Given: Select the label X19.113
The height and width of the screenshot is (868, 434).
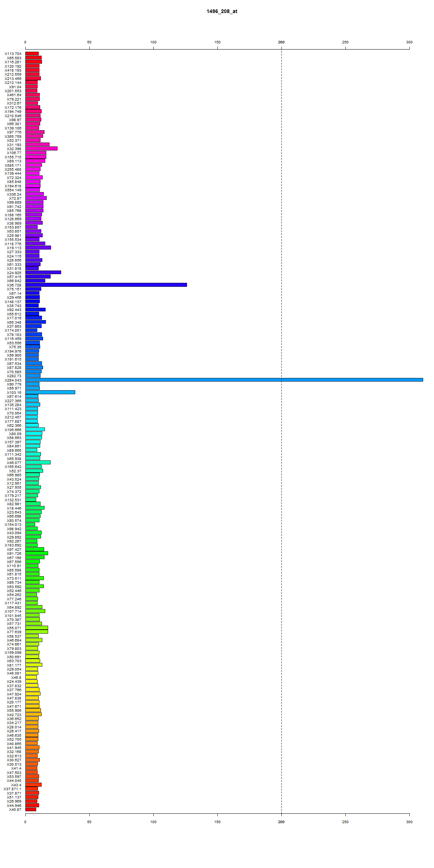Looking at the screenshot, I should pos(14,248).
